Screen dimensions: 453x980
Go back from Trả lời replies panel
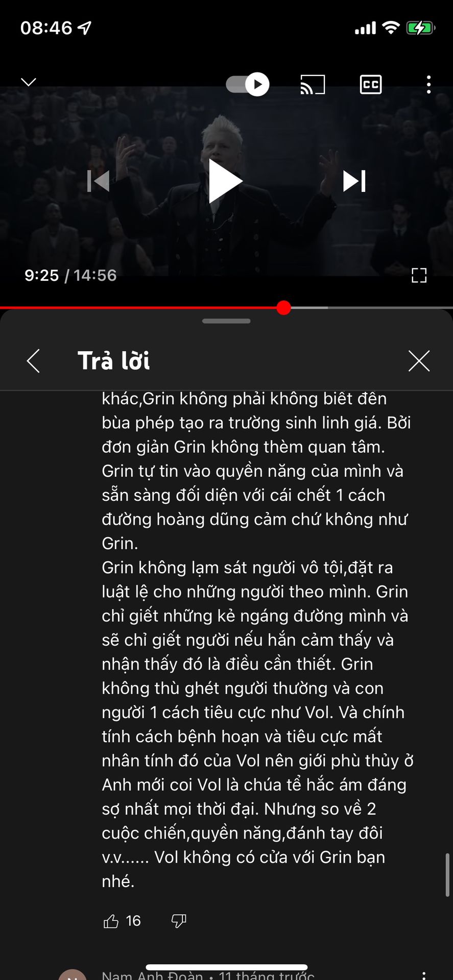click(x=33, y=361)
